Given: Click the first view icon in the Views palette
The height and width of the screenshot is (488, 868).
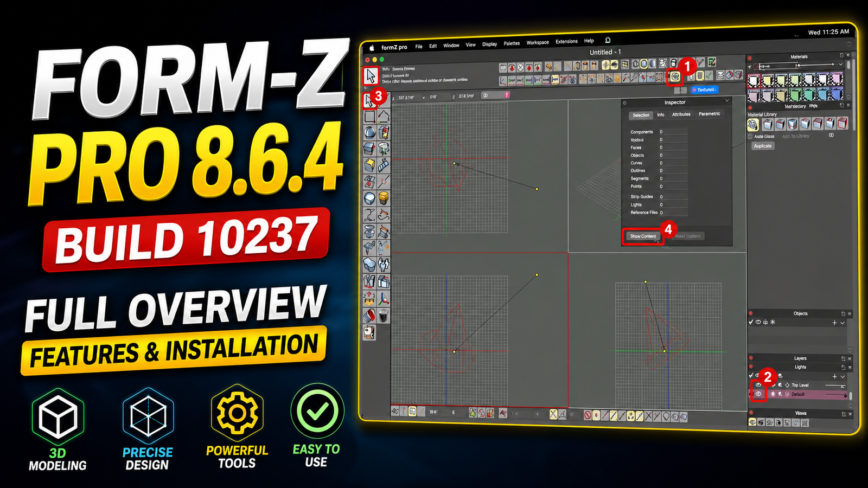Looking at the screenshot, I should coord(752,422).
